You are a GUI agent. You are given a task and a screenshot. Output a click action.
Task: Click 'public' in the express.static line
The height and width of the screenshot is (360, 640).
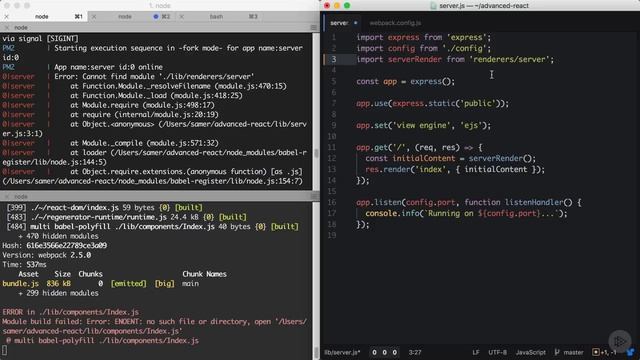tap(478, 104)
